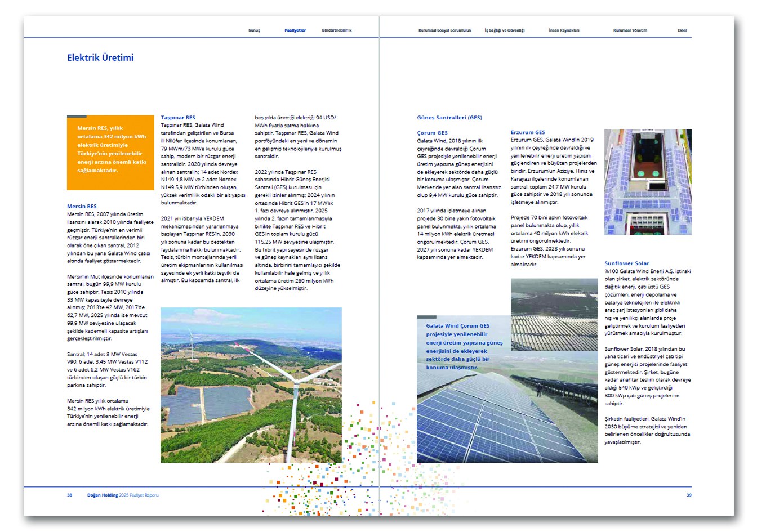Click the Galata Wind Çorum GES caption
This screenshot has height=532, width=757.
click(x=464, y=346)
